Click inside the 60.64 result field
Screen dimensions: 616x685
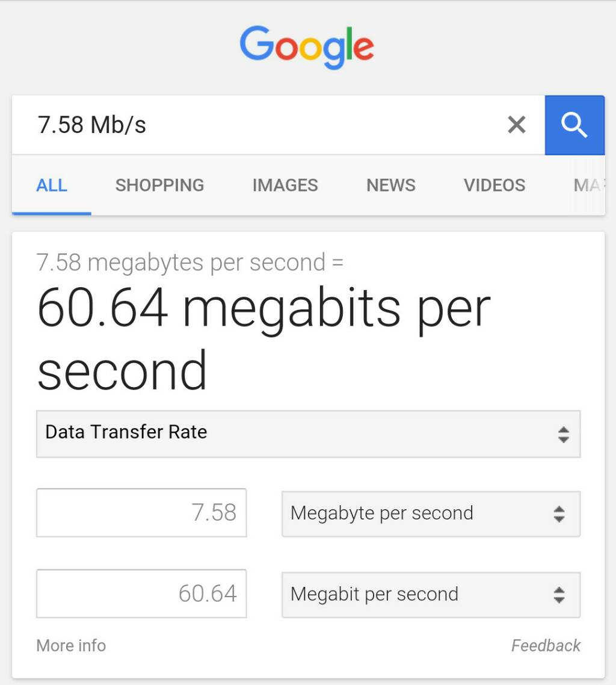[x=141, y=594]
